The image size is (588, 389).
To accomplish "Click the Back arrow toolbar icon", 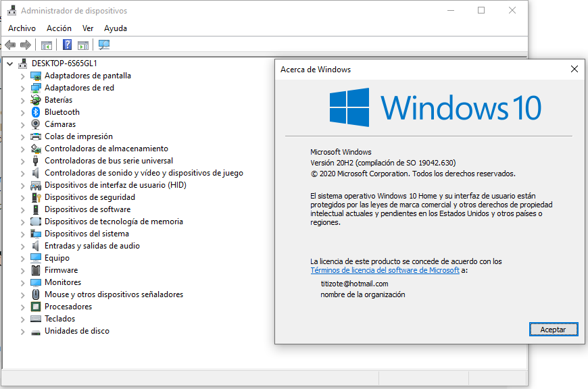I will (11, 45).
